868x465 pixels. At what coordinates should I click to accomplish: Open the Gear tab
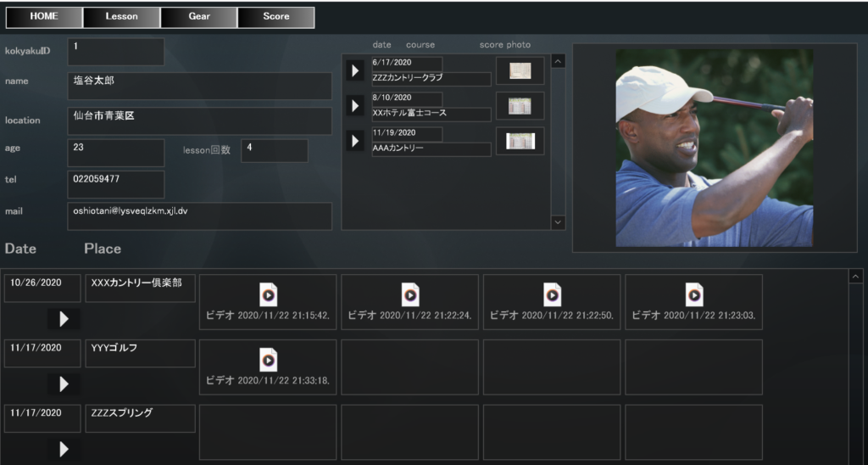[198, 17]
